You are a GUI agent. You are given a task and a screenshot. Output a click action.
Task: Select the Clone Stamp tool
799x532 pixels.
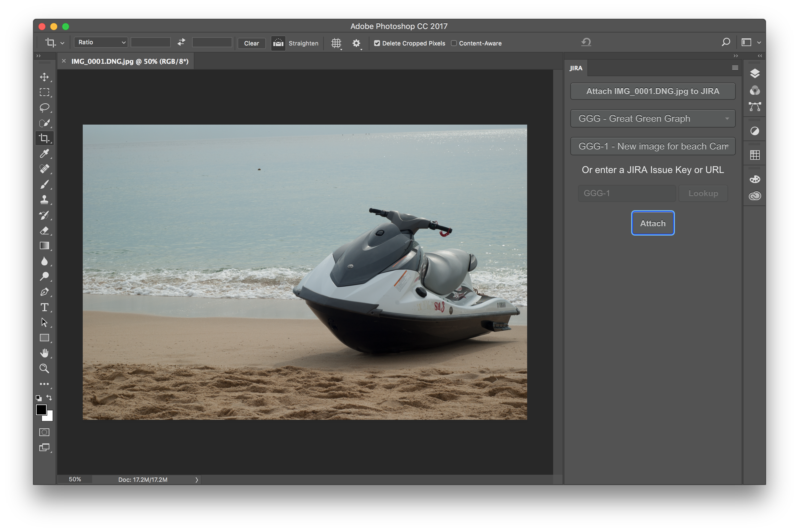click(x=44, y=200)
